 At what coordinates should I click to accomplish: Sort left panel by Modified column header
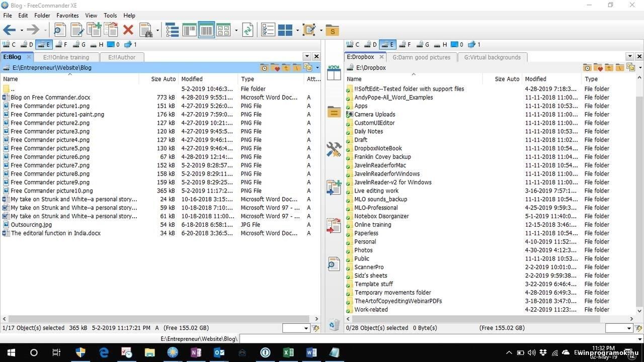pyautogui.click(x=208, y=79)
